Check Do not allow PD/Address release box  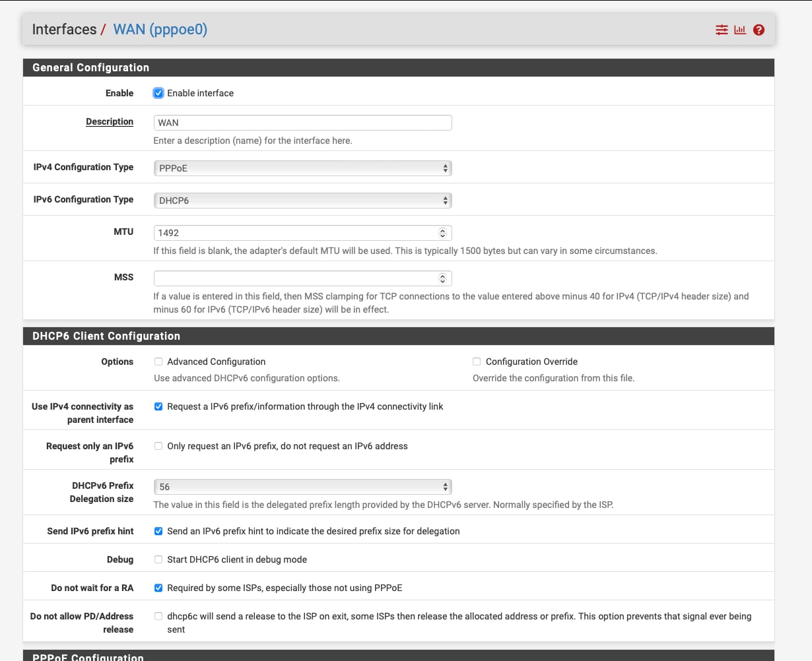158,616
